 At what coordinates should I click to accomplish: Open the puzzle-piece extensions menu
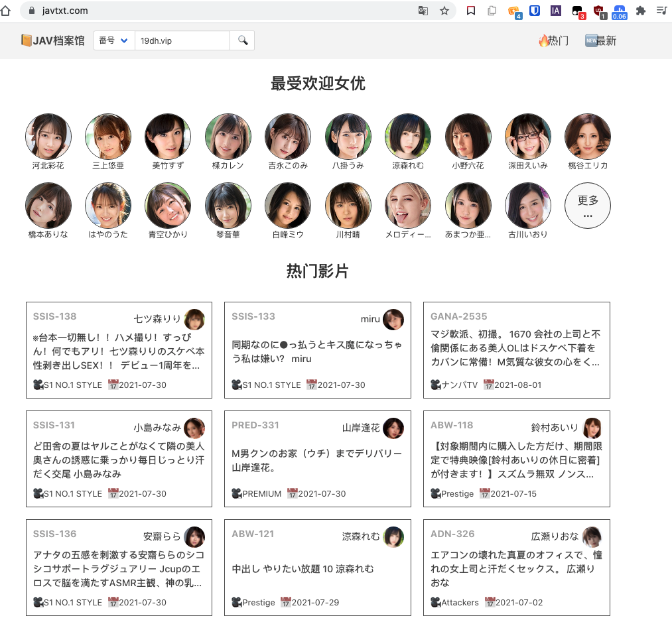[641, 11]
